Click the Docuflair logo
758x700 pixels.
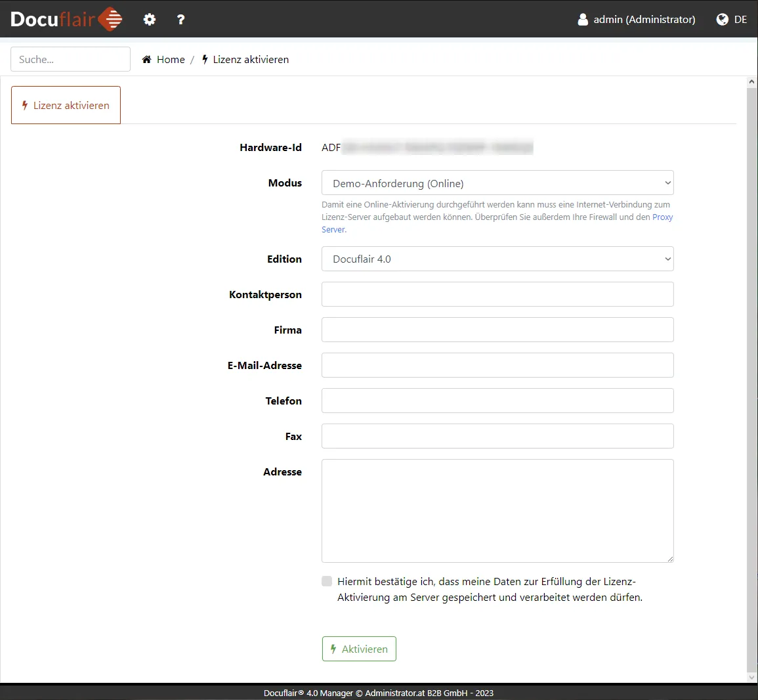point(66,19)
